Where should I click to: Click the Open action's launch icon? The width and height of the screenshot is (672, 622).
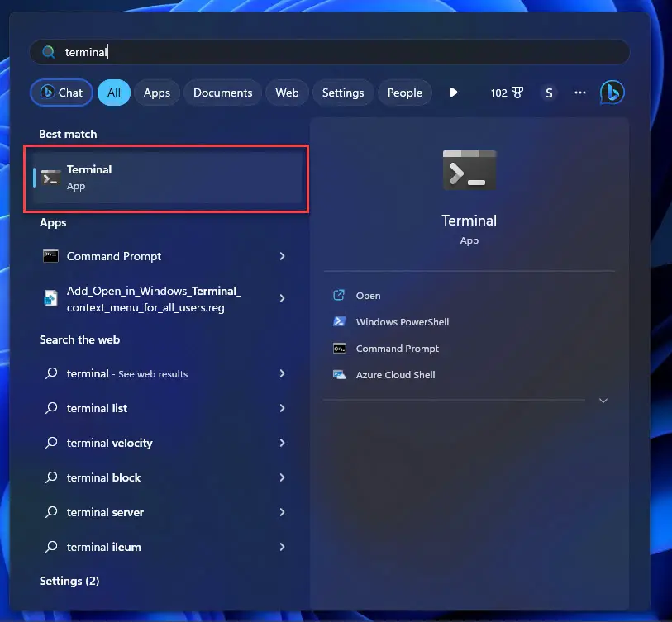coord(339,295)
